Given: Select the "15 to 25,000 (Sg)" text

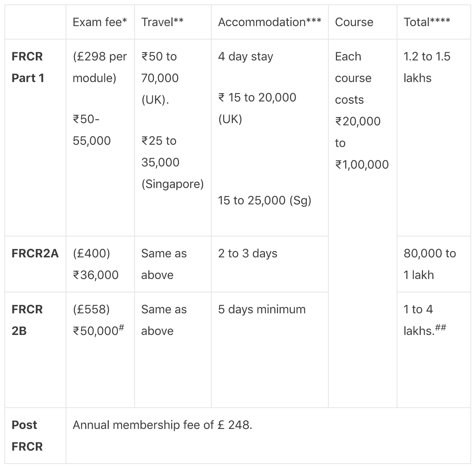Looking at the screenshot, I should (264, 201).
